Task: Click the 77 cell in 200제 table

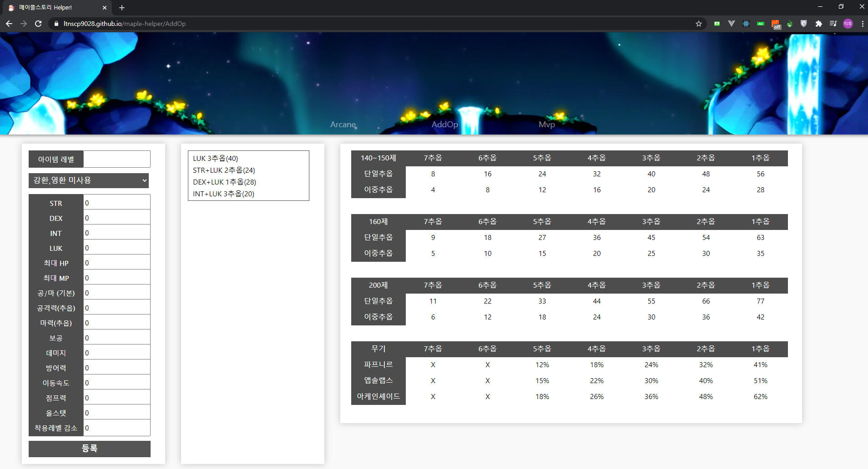Action: pyautogui.click(x=761, y=301)
